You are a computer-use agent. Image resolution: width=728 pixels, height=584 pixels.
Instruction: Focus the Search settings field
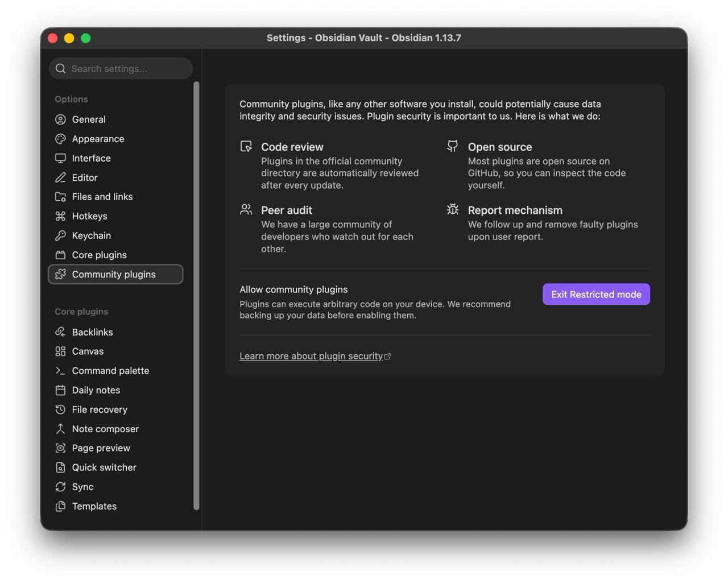[121, 68]
